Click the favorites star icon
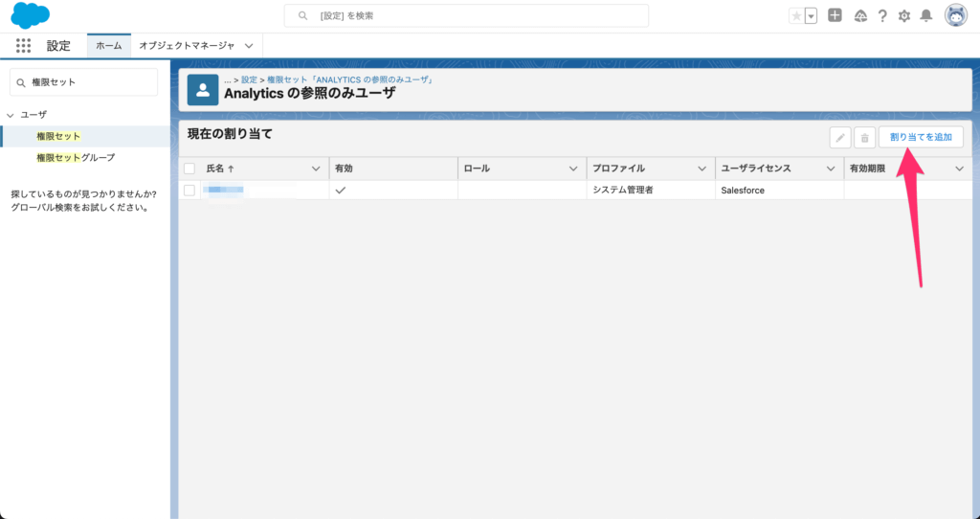This screenshot has width=980, height=519. coord(796,16)
